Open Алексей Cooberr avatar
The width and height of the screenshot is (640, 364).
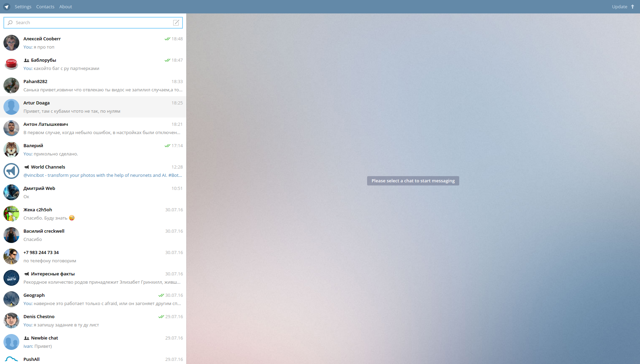point(11,43)
